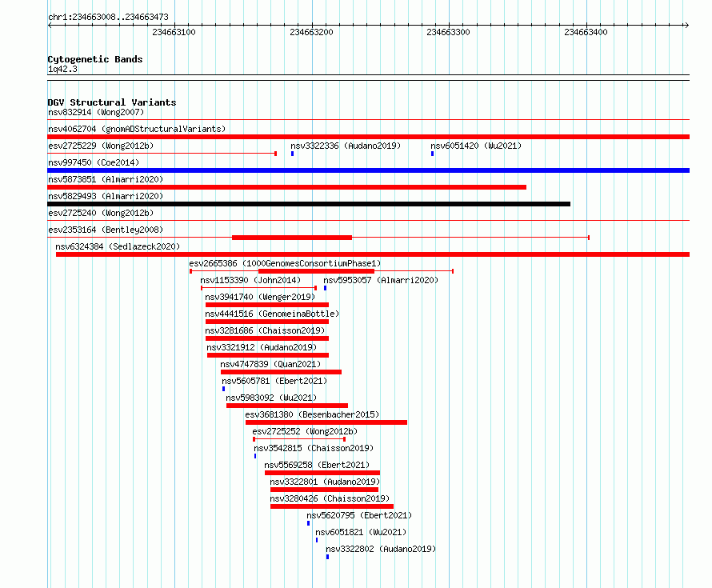The image size is (712, 588).
Task: Click the nsv3542815 (Chaisson2019) label
Action: tap(314, 448)
